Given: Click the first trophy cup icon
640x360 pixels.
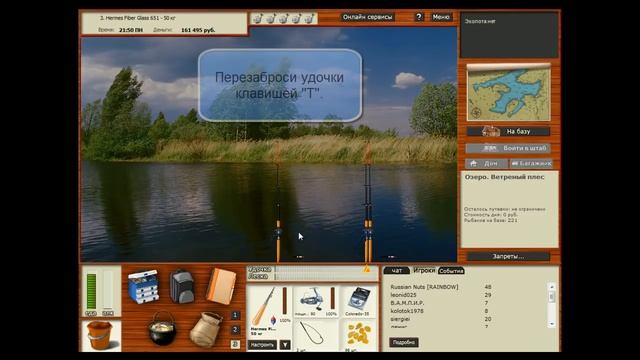Looking at the screenshot, I should click(x=258, y=18).
